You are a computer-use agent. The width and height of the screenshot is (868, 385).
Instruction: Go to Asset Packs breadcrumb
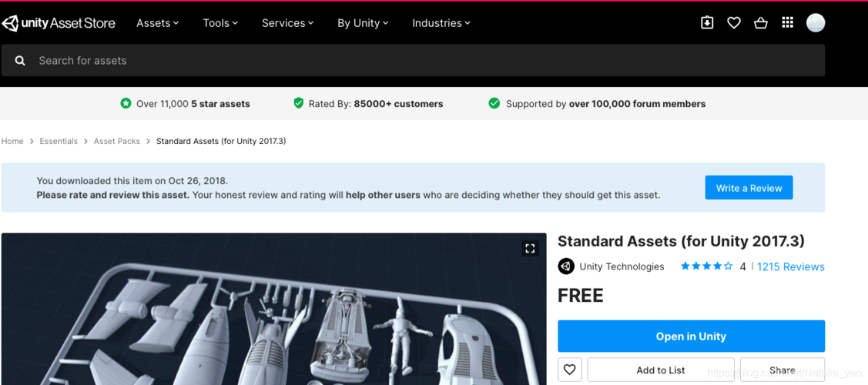[117, 141]
